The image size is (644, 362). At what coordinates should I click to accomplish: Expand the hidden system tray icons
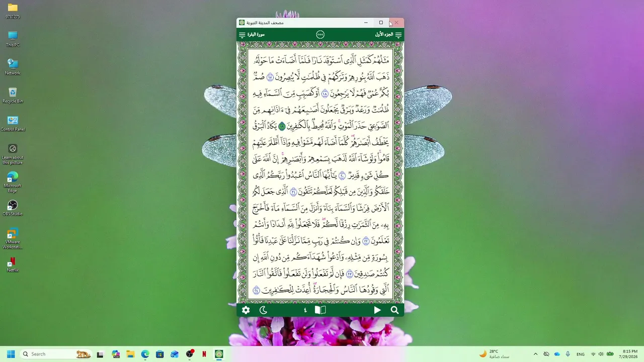pos(535,354)
